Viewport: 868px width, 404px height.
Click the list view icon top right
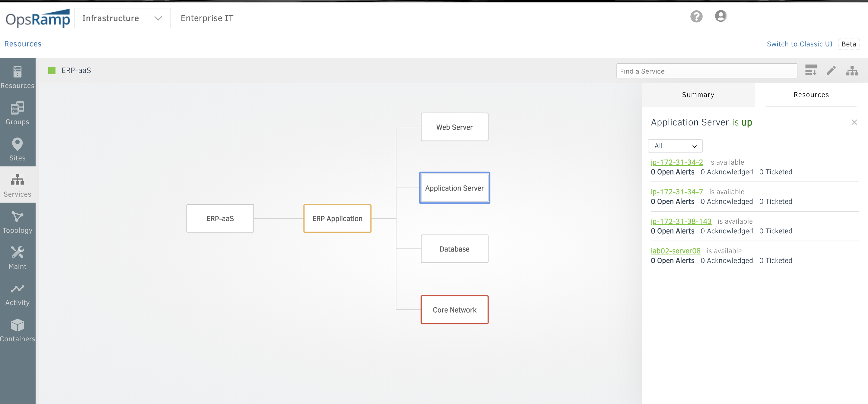coord(810,70)
